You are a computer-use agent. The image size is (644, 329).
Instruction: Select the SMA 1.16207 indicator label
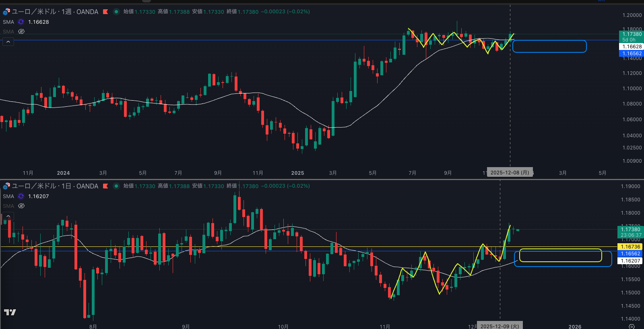(8, 196)
